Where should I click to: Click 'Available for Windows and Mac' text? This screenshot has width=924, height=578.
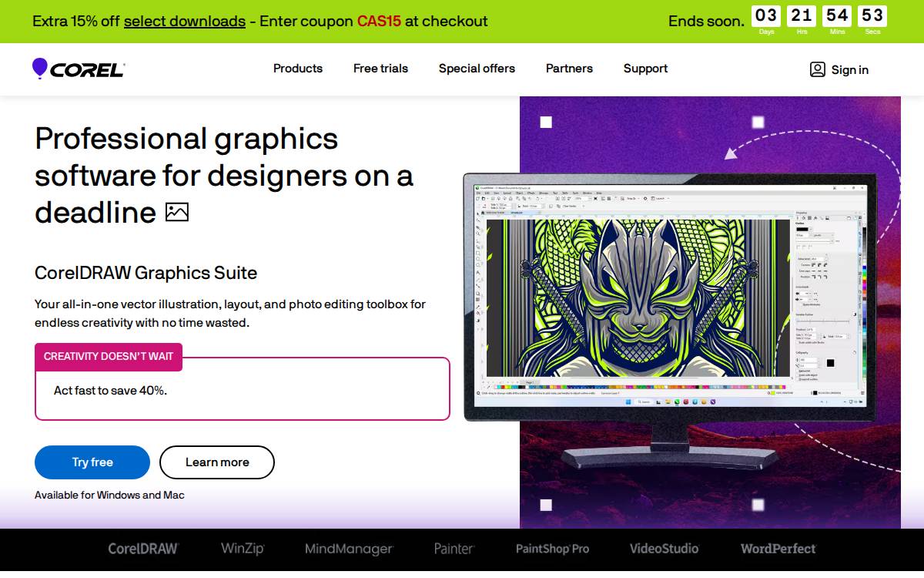coord(109,496)
